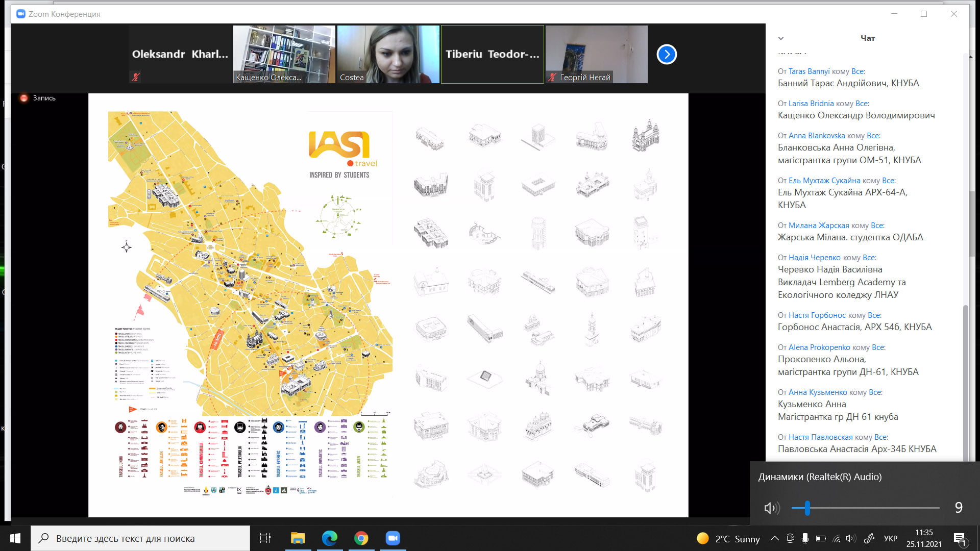Select the Tiberiu Teodor participant tile
Viewport: 980px width, 551px height.
pos(493,54)
